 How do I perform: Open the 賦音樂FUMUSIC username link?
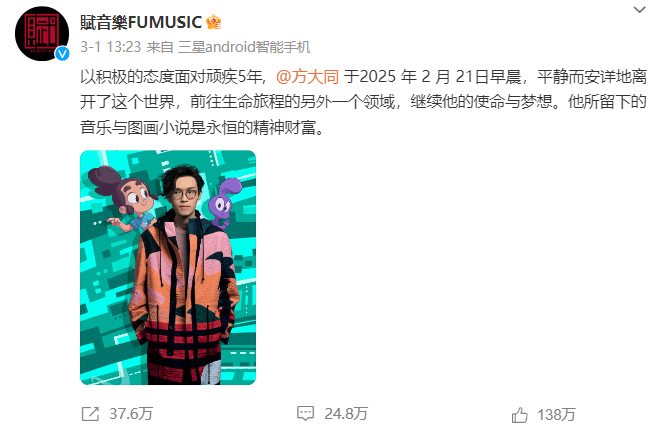tap(141, 22)
